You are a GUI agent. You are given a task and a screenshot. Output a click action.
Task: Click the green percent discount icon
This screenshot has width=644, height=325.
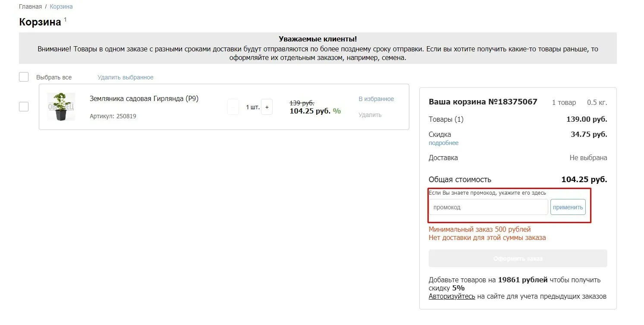click(337, 111)
